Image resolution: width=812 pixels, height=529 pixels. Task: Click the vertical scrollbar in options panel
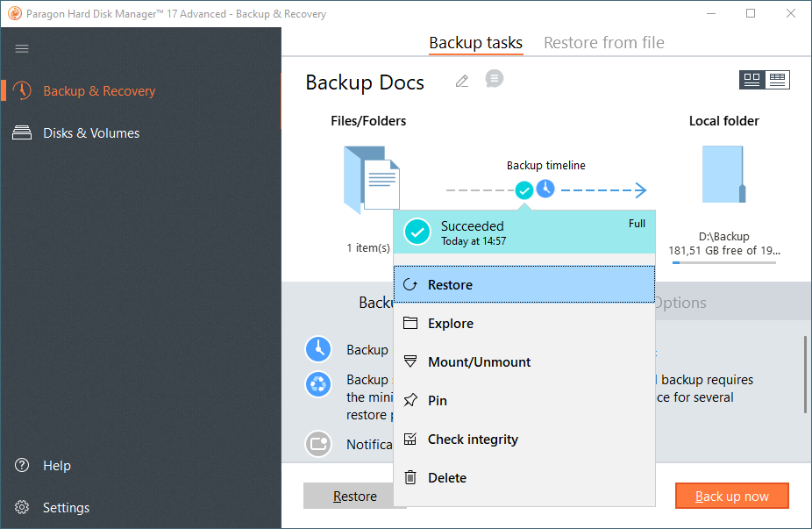805,375
